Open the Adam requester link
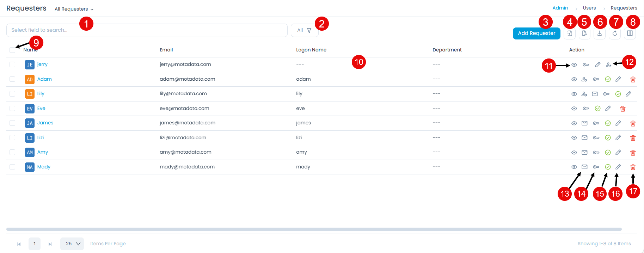The height and width of the screenshot is (253, 644). (44, 79)
